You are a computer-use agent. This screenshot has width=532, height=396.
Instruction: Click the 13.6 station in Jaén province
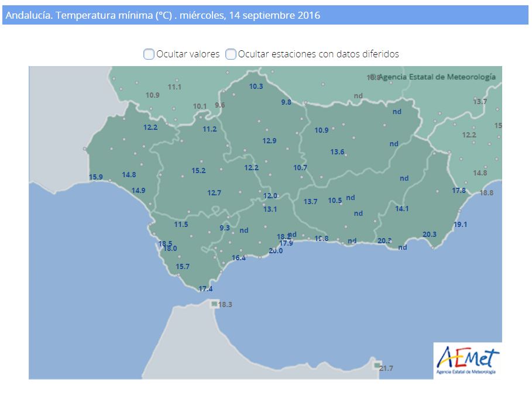(x=338, y=152)
